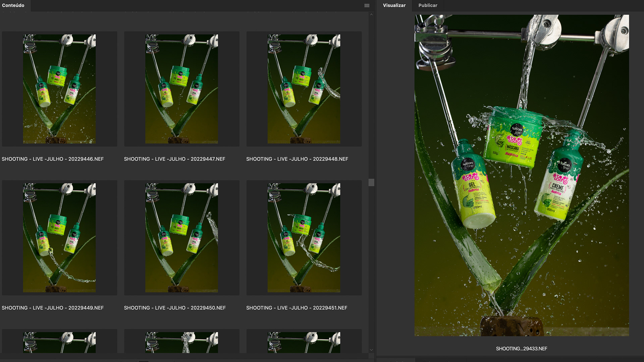Screen dimensions: 644x362
Task: Select thumbnail 20229448.NEF with side splash
Action: [x=304, y=89]
